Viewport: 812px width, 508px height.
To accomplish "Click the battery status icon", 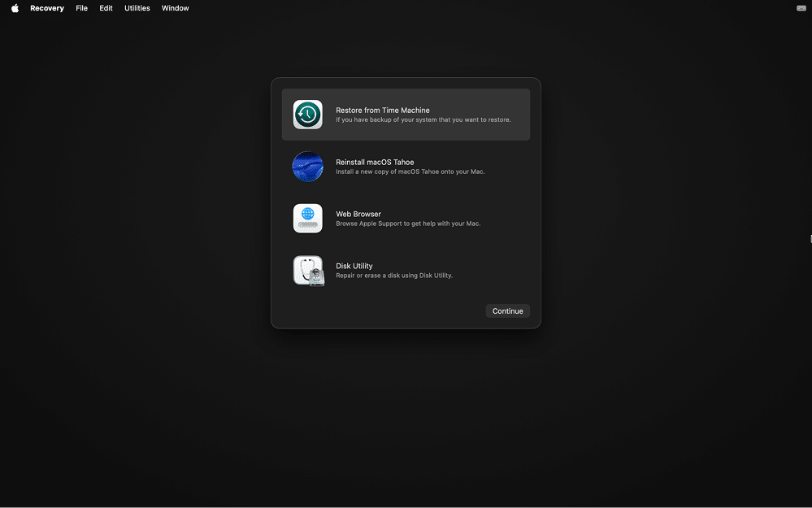I will 801,8.
